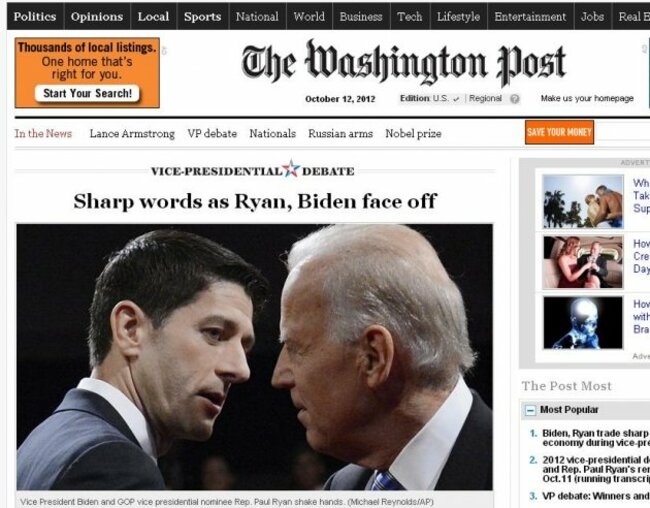Click Make us your homepage link
The height and width of the screenshot is (508, 650).
587,99
